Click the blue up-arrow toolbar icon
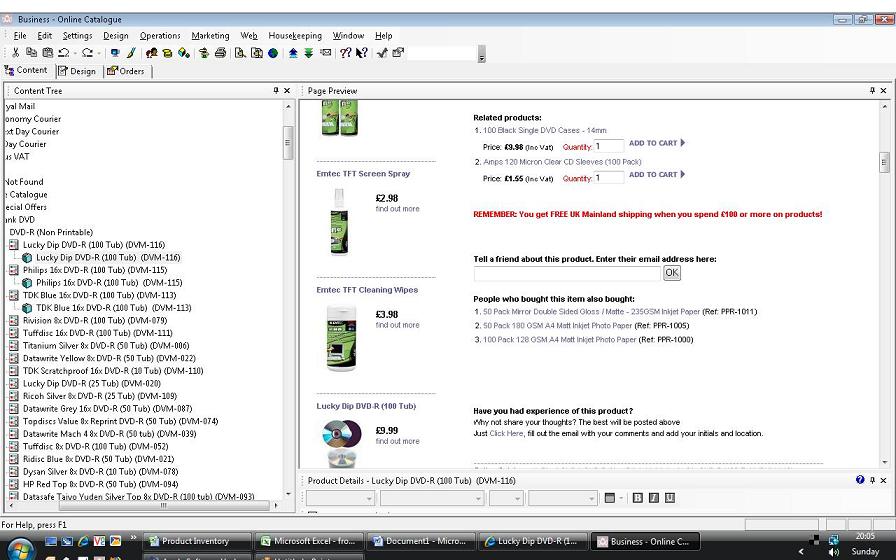Image resolution: width=896 pixels, height=560 pixels. coord(293,53)
